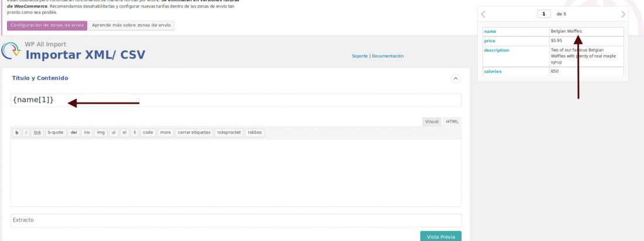Click Aprende más sobre zonas de envío

pyautogui.click(x=131, y=25)
